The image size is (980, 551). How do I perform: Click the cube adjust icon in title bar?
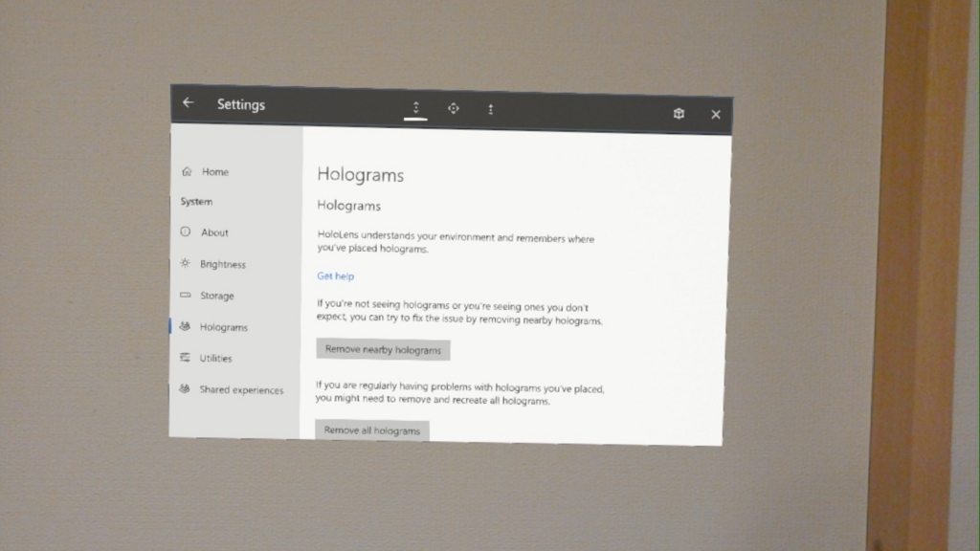click(679, 114)
